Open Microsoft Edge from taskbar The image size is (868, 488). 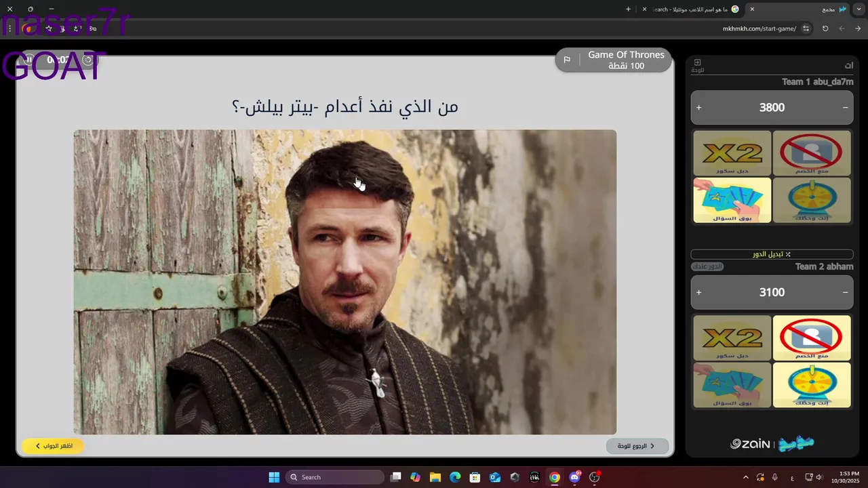[x=455, y=477]
